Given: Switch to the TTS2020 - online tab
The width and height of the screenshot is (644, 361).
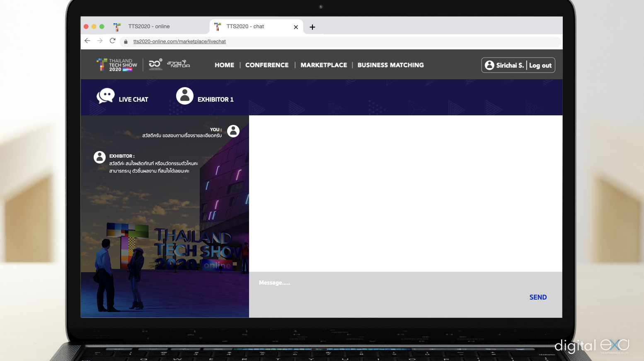Looking at the screenshot, I should tap(149, 27).
